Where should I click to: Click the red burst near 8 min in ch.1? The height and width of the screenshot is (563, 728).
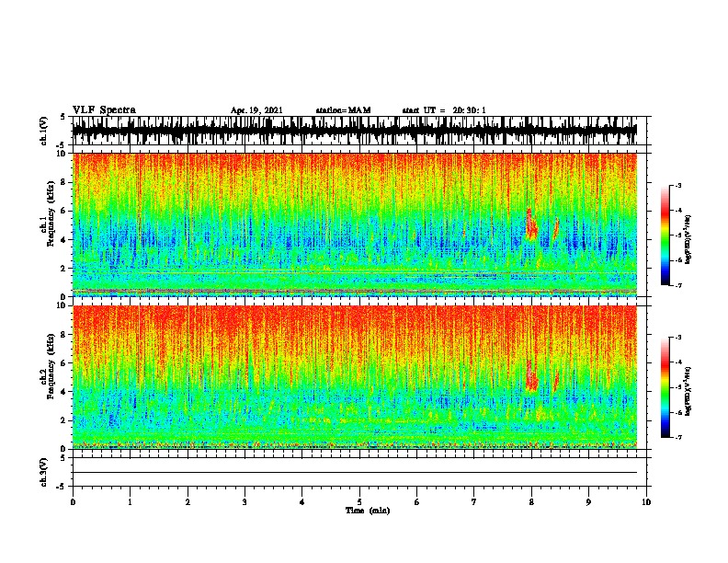click(531, 224)
